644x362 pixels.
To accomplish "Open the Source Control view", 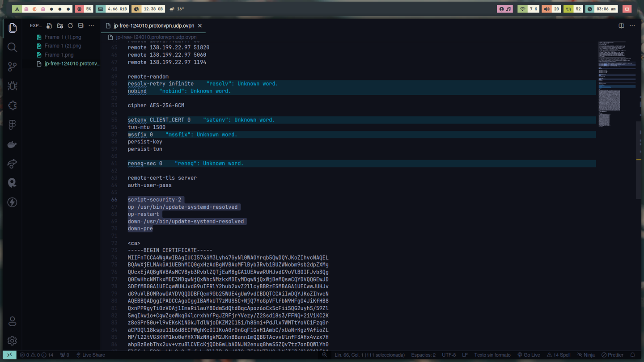I will [13, 67].
